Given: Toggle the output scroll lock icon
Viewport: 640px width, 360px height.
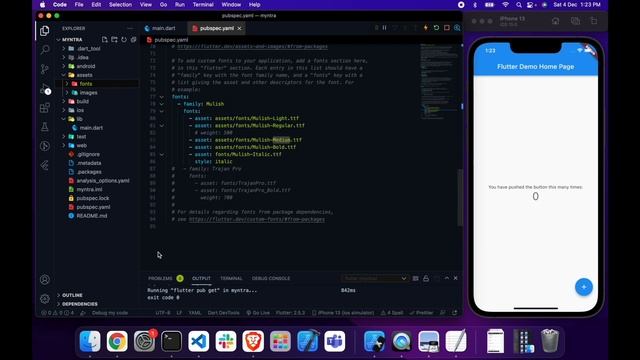Looking at the screenshot, I should (426, 278).
